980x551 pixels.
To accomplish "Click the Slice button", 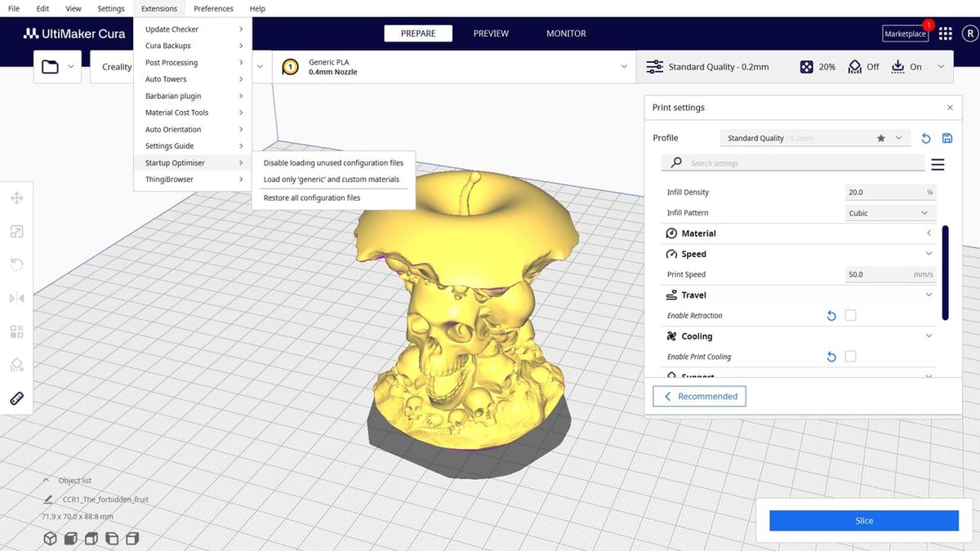I will click(x=864, y=521).
